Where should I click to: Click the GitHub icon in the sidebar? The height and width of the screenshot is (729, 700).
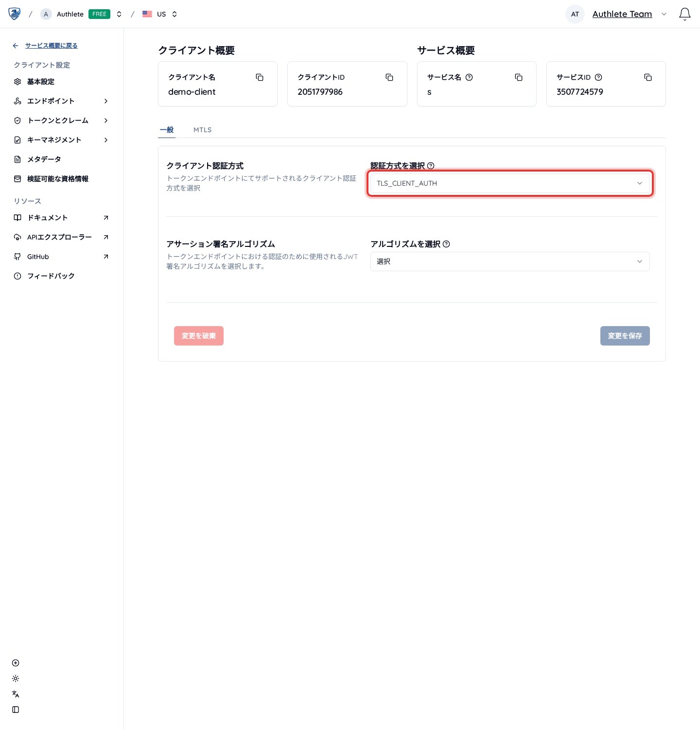tap(17, 257)
